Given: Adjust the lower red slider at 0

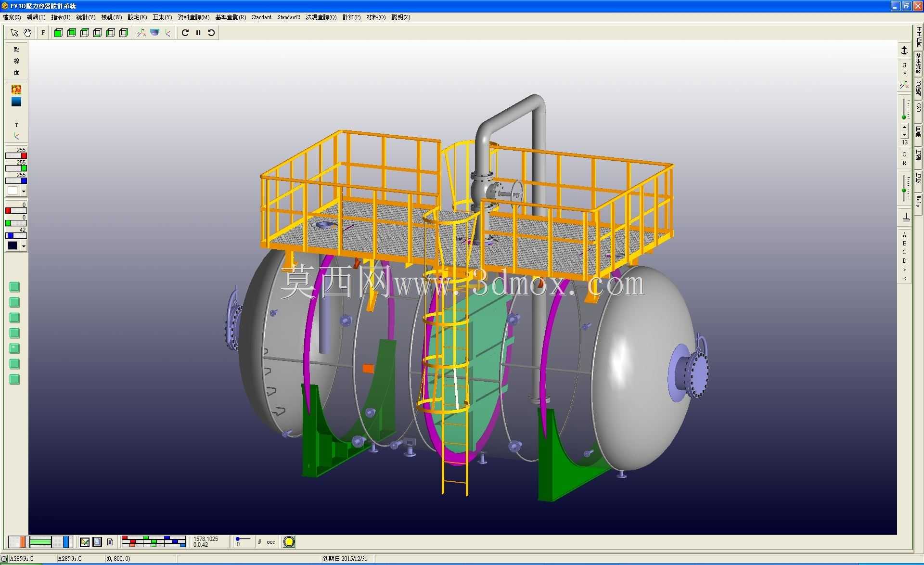Looking at the screenshot, I should coord(16,211).
